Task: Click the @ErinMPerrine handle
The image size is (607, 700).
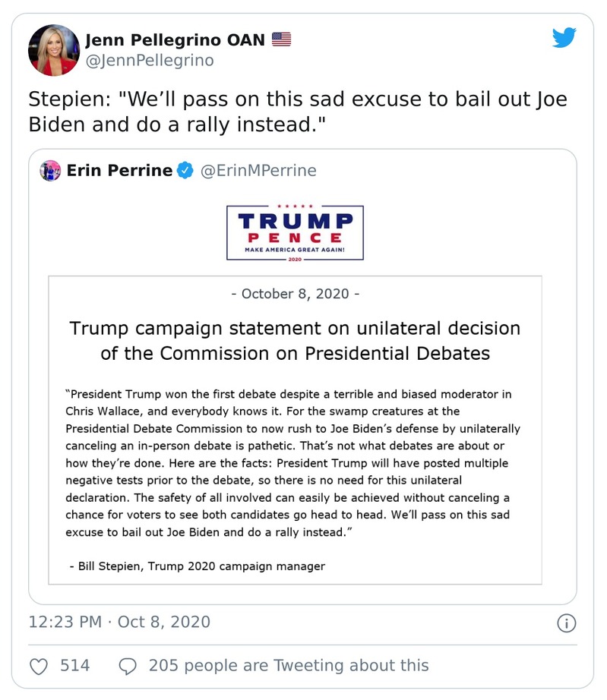Action: point(258,171)
